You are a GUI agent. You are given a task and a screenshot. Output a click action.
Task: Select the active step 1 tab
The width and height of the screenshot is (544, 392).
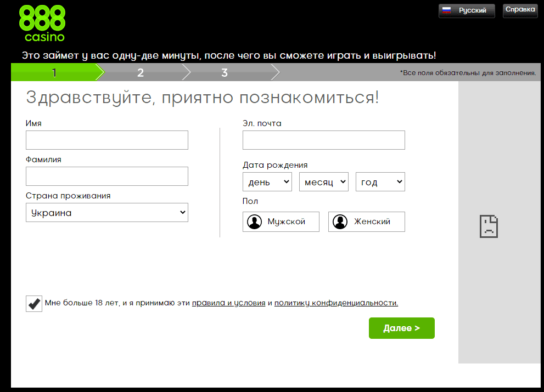point(53,72)
